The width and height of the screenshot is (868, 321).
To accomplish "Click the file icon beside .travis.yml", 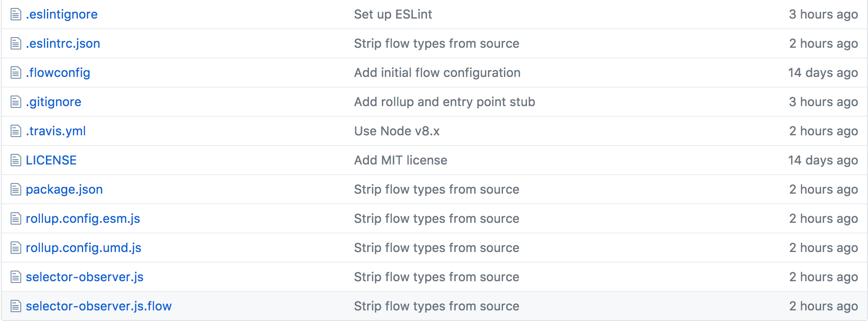I will (x=16, y=131).
